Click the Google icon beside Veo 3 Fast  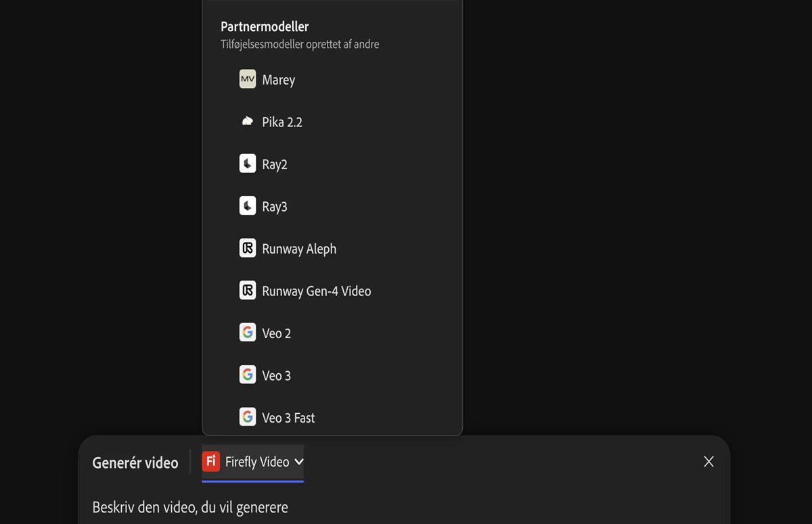pos(248,417)
